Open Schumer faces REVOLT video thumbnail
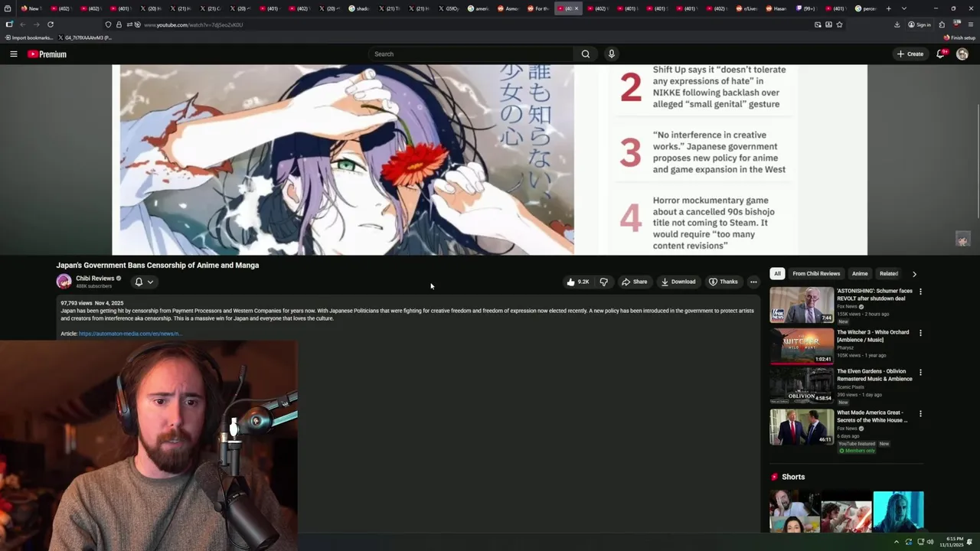 point(802,305)
